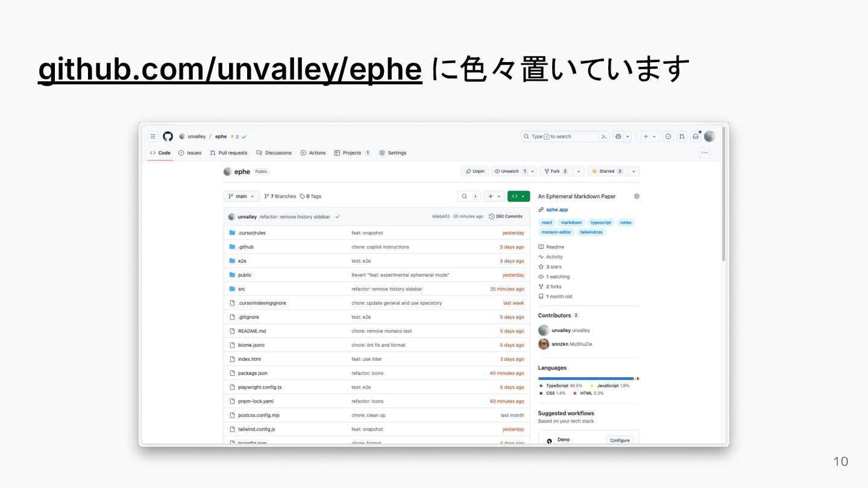Open the e2e folder
The image size is (868, 488).
242,261
